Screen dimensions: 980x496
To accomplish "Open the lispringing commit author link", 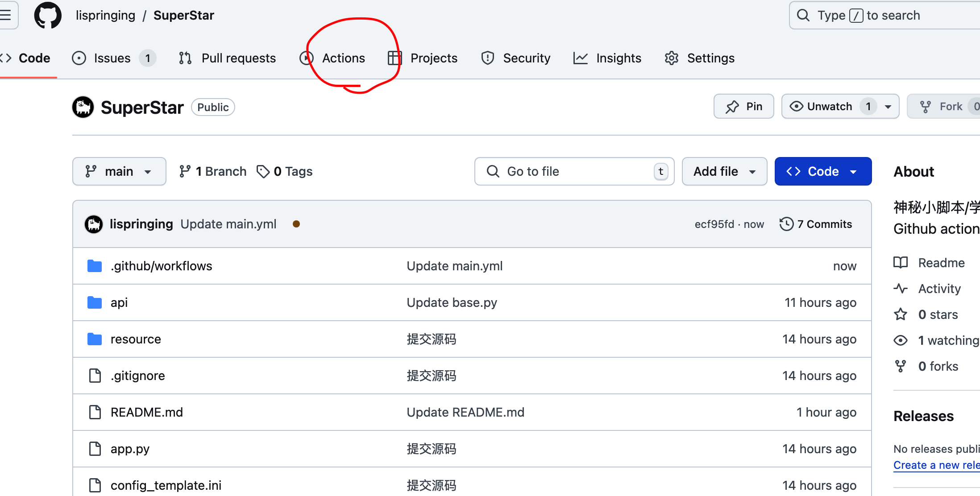I will click(x=141, y=224).
